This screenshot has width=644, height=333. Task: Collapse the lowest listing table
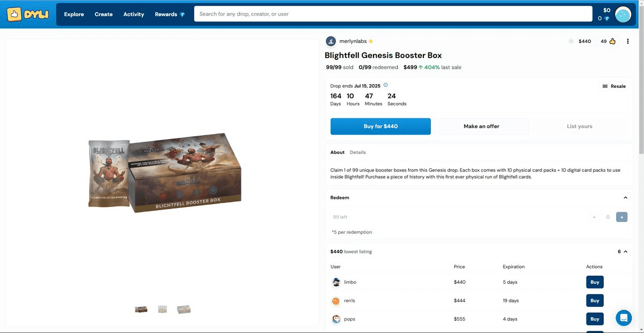tap(625, 251)
